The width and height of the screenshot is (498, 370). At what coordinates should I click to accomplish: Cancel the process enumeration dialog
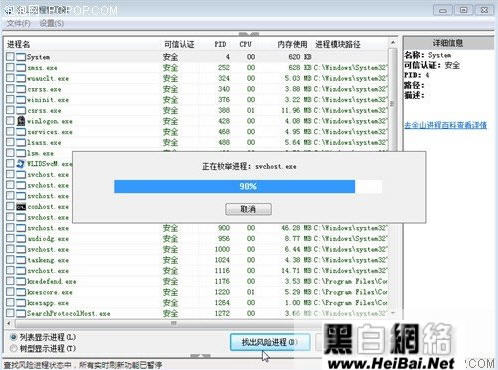pos(248,209)
